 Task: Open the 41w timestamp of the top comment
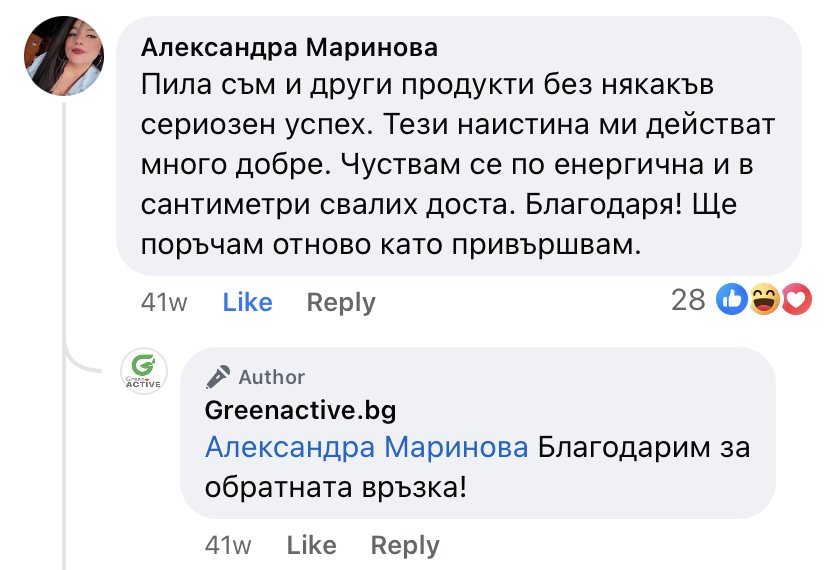pyautogui.click(x=164, y=303)
